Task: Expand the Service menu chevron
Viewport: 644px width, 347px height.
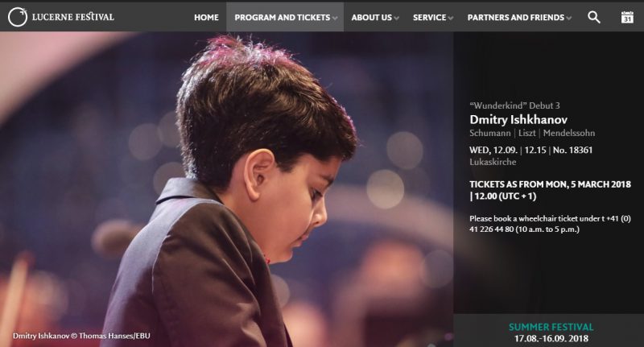Action: pyautogui.click(x=451, y=18)
